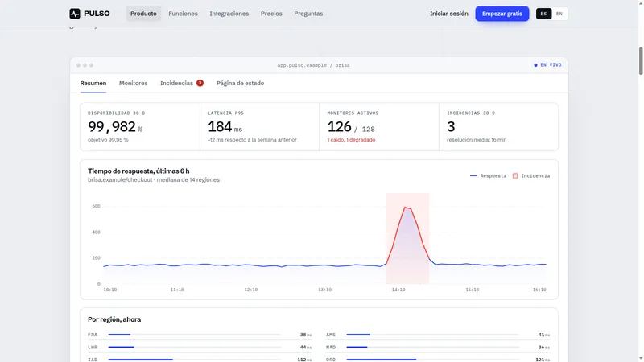Image resolution: width=644 pixels, height=362 pixels.
Task: Open the Precios page link
Action: (271, 14)
